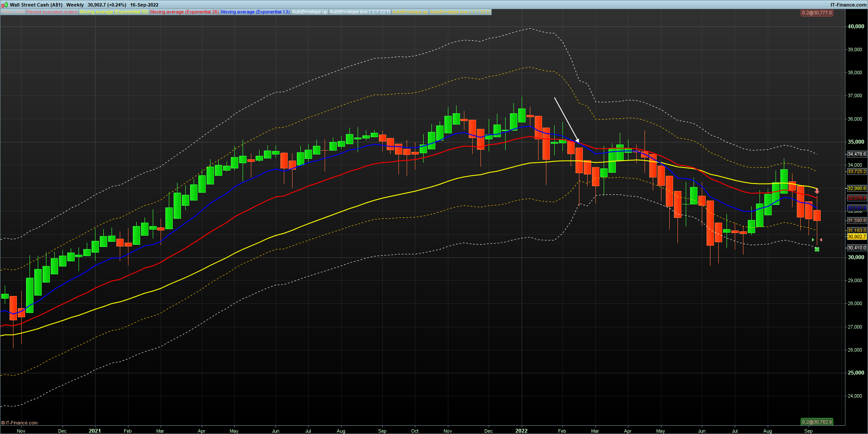Select the Recent executed orders label
Viewport: 868px width, 434px height.
52,12
